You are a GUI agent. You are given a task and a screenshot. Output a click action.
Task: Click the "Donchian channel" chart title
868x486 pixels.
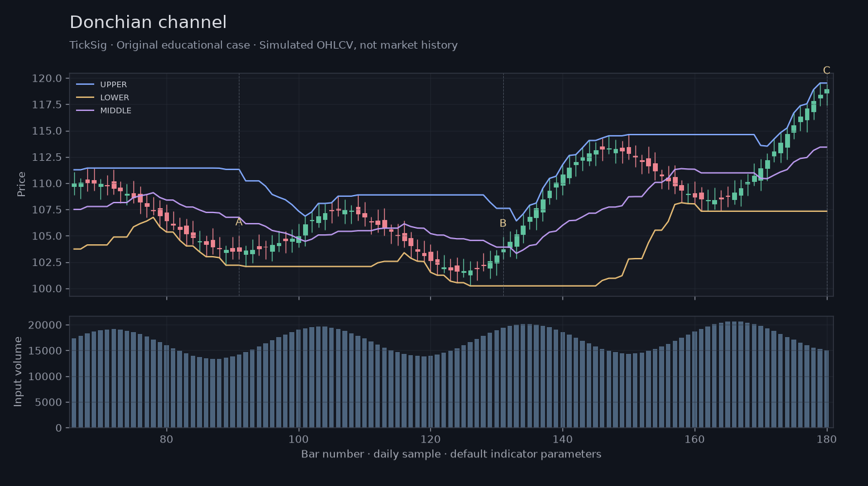148,23
